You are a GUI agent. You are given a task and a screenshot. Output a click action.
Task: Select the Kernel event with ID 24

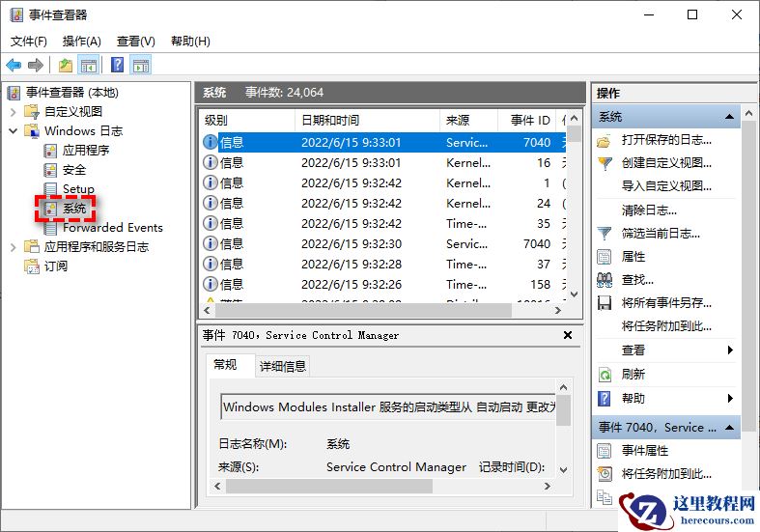383,204
